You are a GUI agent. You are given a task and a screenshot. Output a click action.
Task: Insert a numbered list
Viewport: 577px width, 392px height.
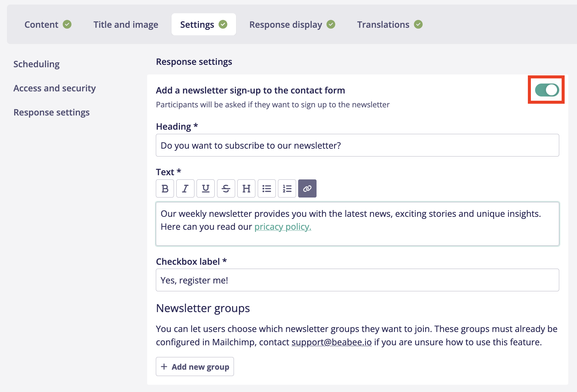287,188
